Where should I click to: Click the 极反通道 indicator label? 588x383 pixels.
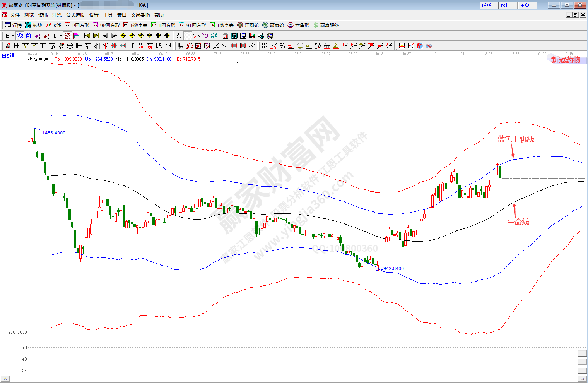(x=38, y=59)
